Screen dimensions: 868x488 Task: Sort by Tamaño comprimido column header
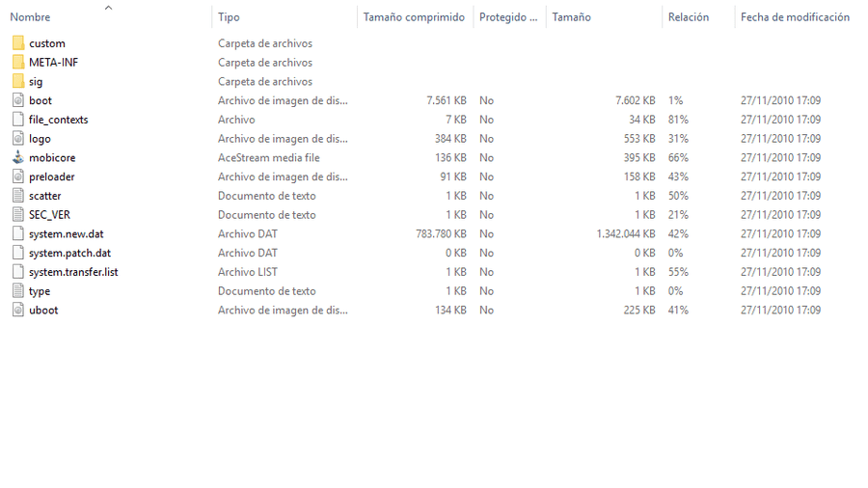pyautogui.click(x=414, y=17)
